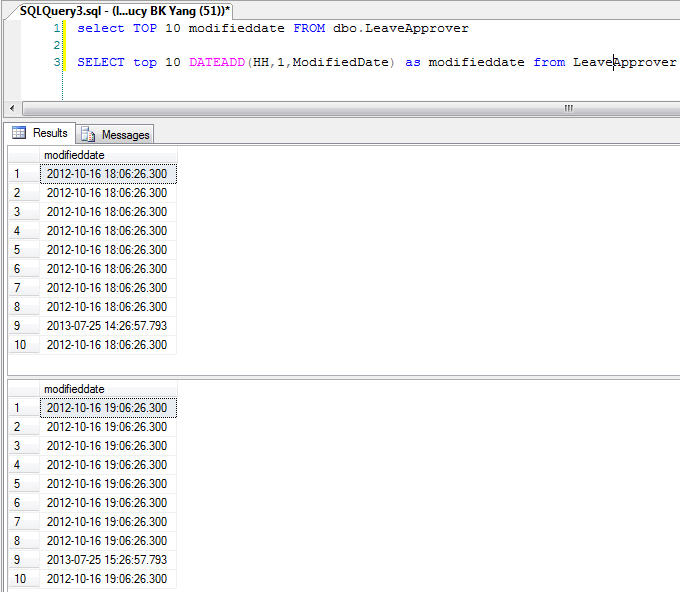Click the Results grid icon

[19, 132]
